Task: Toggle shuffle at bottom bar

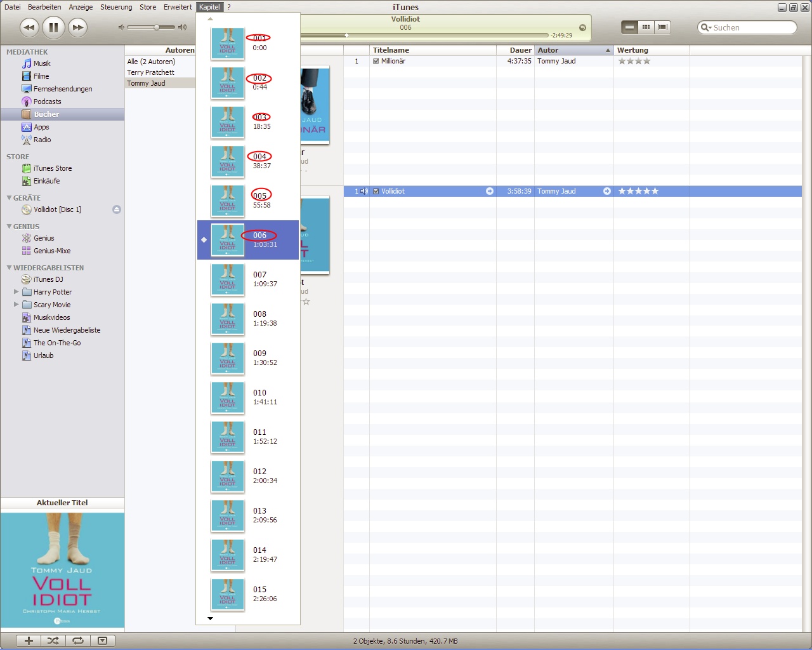Action: coord(53,640)
